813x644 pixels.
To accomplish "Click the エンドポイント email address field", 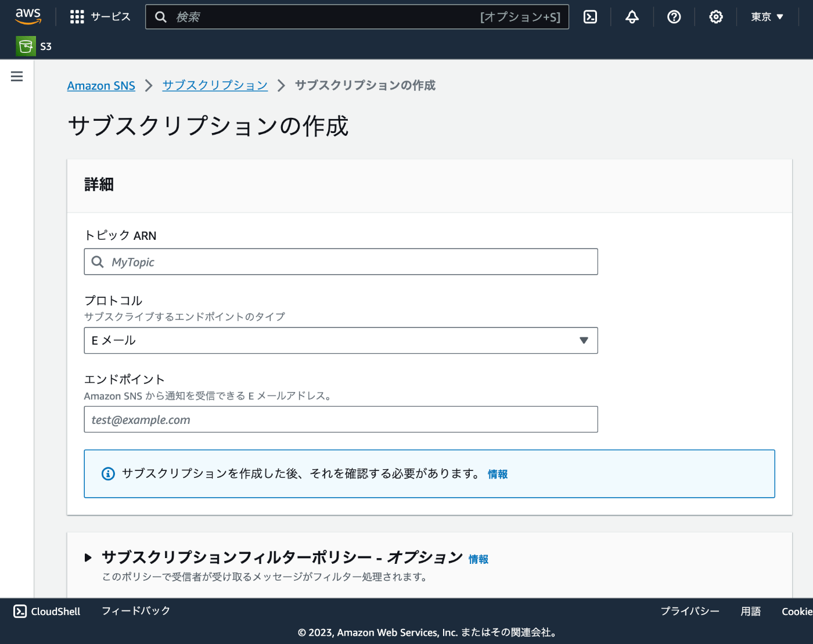I will coord(341,419).
